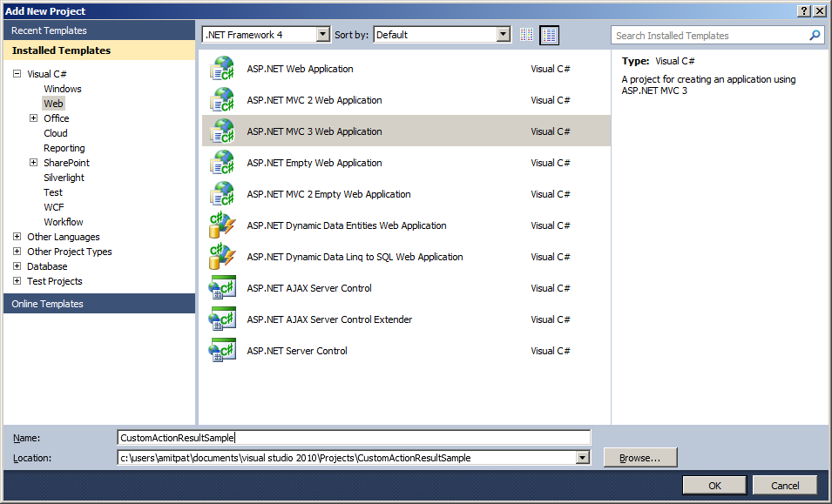Screen dimensions: 832x504
Task: Open the Recent Templates section
Action: pos(99,30)
